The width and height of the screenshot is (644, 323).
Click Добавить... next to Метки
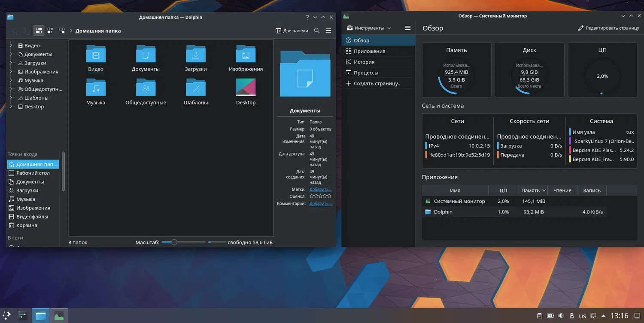(320, 189)
